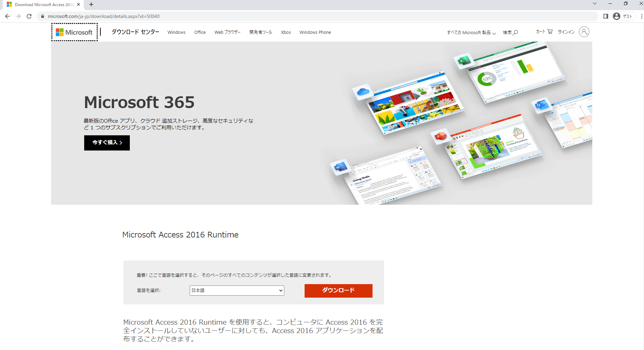Click the Microsoft Access 2016 Runtime heading

[180, 235]
